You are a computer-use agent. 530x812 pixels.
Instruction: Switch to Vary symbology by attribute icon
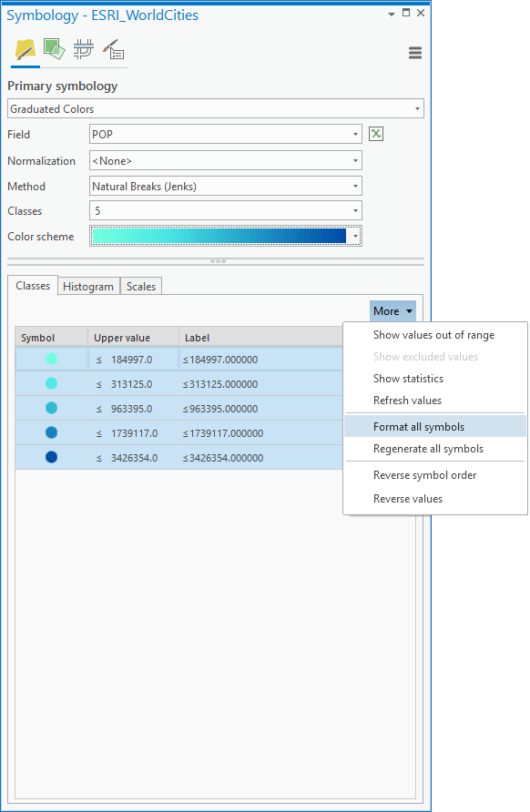(54, 49)
